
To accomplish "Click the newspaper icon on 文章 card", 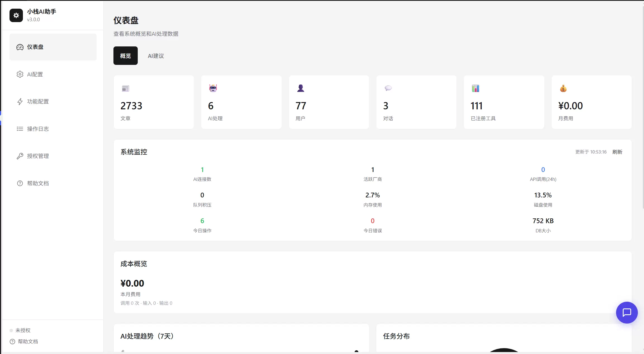I will (x=125, y=89).
